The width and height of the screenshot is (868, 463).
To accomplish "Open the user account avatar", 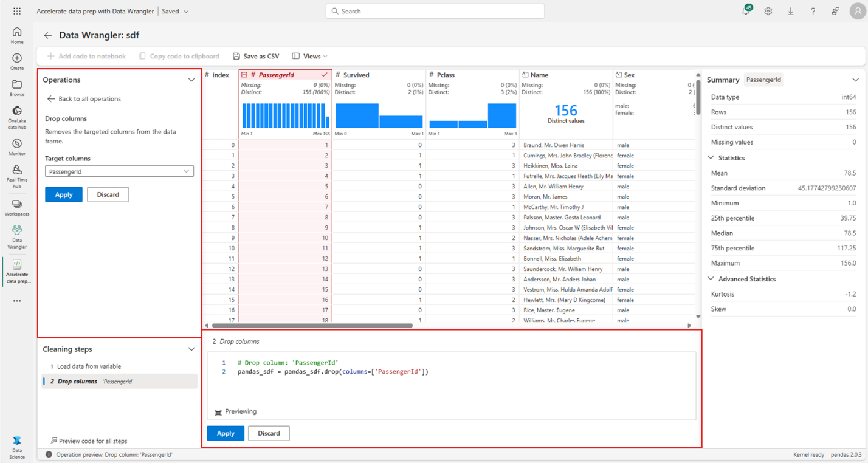I will tap(857, 11).
